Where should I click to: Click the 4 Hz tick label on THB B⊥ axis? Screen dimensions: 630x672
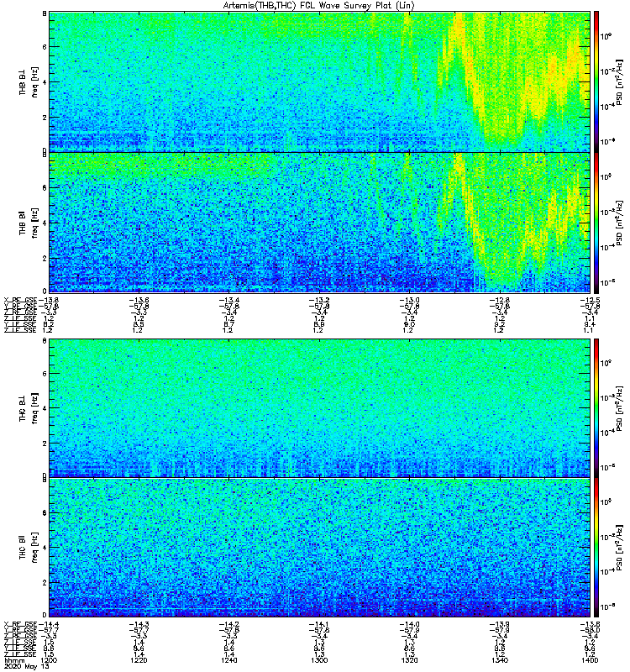(45, 82)
